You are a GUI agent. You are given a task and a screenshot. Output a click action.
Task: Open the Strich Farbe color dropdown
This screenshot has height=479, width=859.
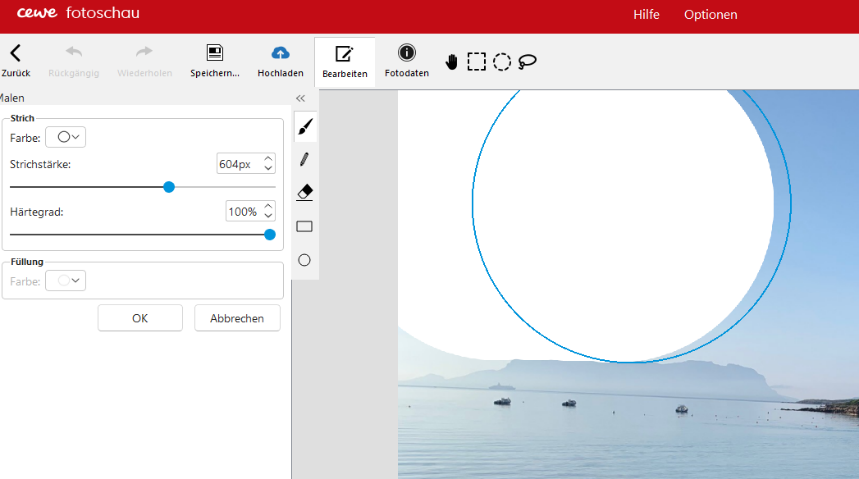66,137
